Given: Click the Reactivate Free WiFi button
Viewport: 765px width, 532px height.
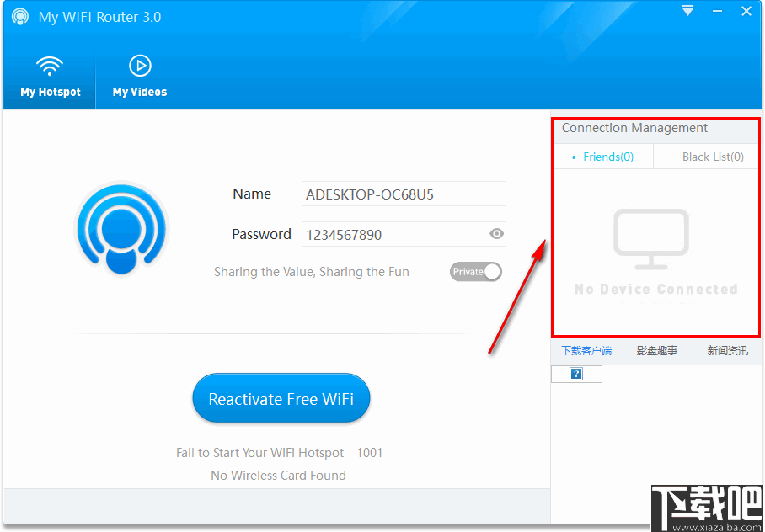Looking at the screenshot, I should (x=281, y=398).
